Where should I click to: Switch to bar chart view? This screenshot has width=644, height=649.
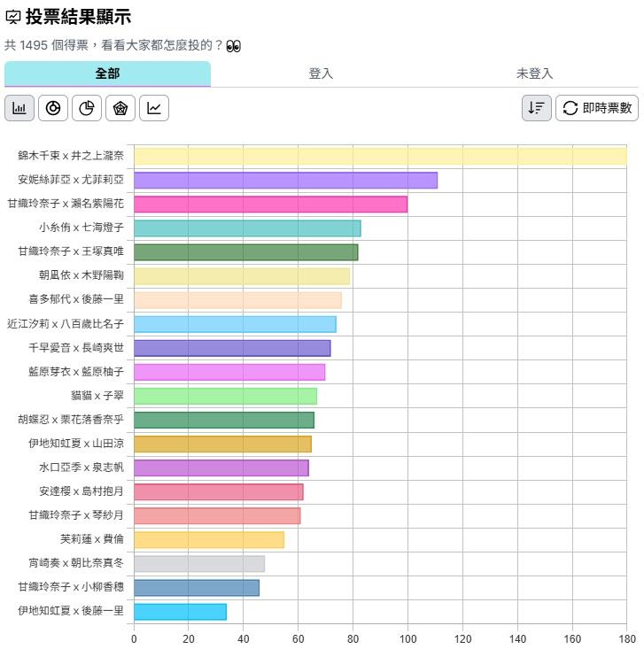pyautogui.click(x=19, y=108)
